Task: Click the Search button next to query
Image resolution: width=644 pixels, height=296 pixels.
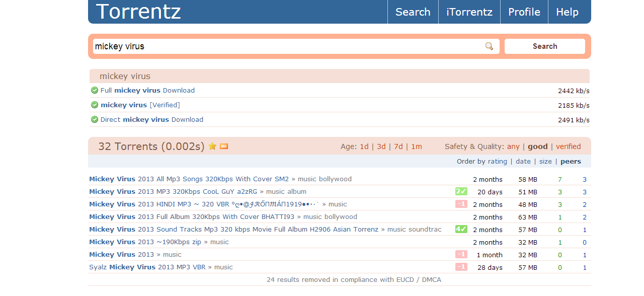Action: point(545,46)
